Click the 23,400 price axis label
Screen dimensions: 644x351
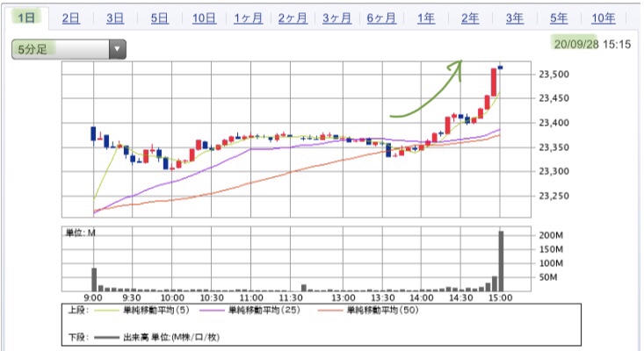554,123
